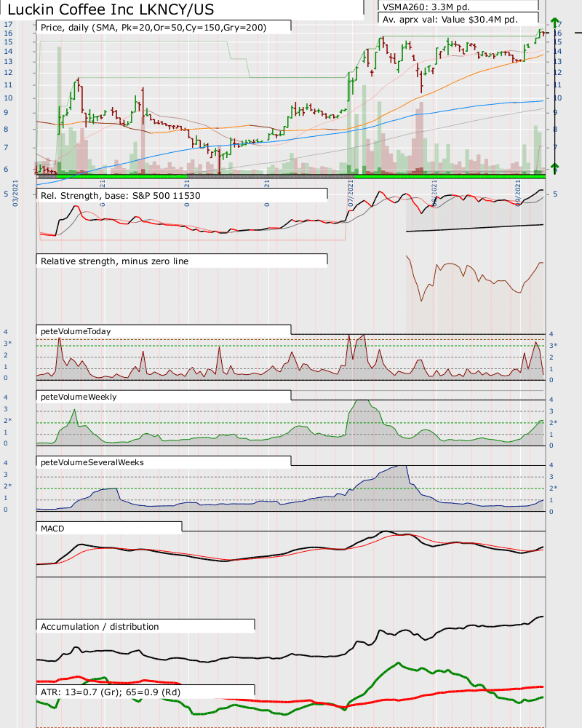This screenshot has height=728, width=582.
Task: Click the green arrow marker near price level 6
Action: pyautogui.click(x=555, y=167)
